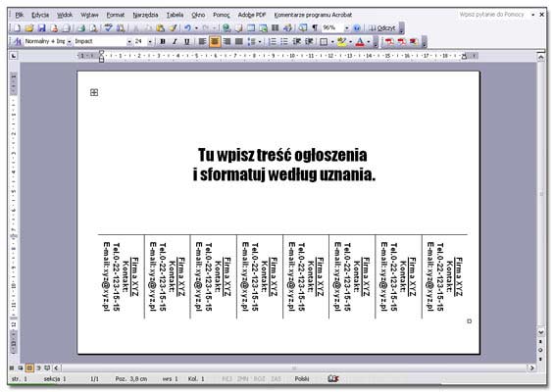Click the Odczyt reading layout button

coord(382,27)
